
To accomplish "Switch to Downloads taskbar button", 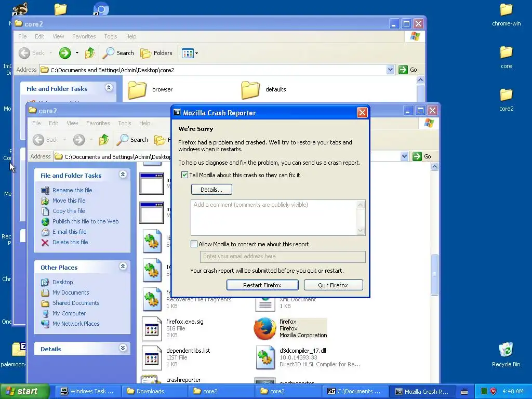I will [154, 391].
